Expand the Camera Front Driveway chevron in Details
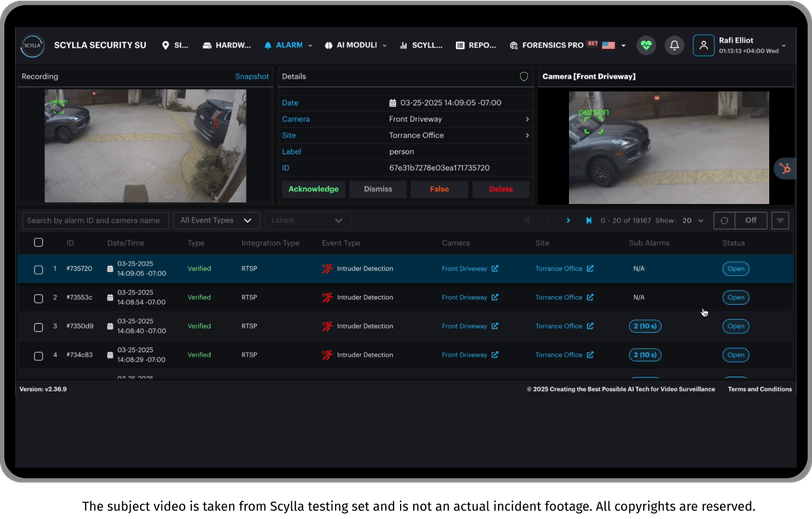 point(527,119)
